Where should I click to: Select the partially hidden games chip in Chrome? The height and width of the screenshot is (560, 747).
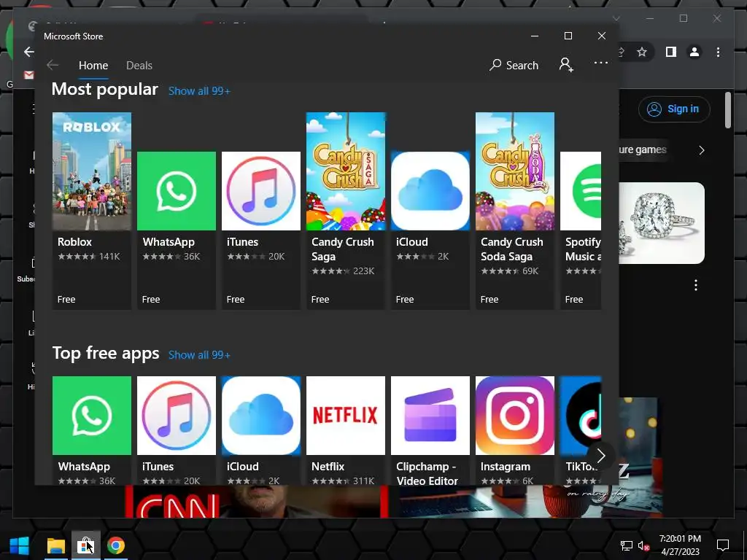pos(643,149)
